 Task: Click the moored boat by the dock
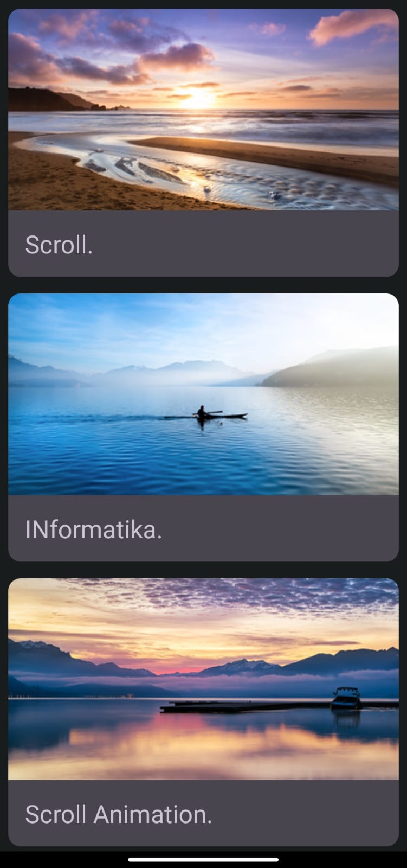346,698
